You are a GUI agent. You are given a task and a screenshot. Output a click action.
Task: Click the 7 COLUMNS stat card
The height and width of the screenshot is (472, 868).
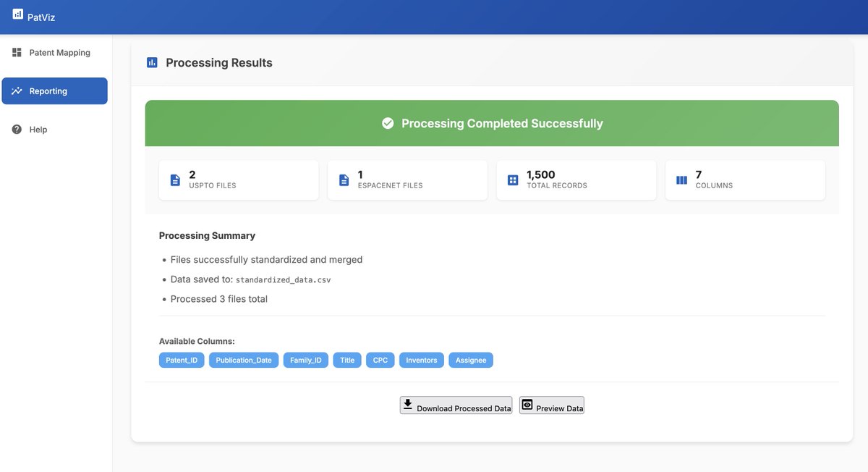coord(745,180)
